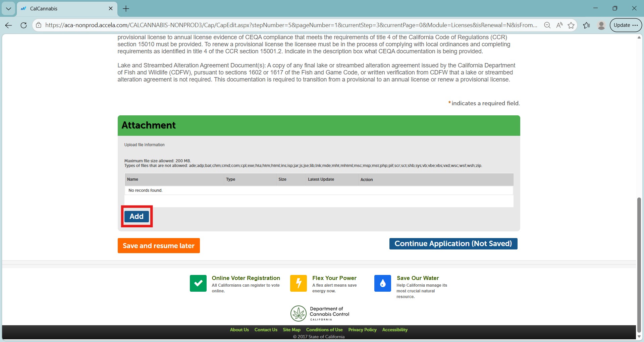The image size is (644, 342).
Task: Click Save and resume later
Action: (159, 246)
